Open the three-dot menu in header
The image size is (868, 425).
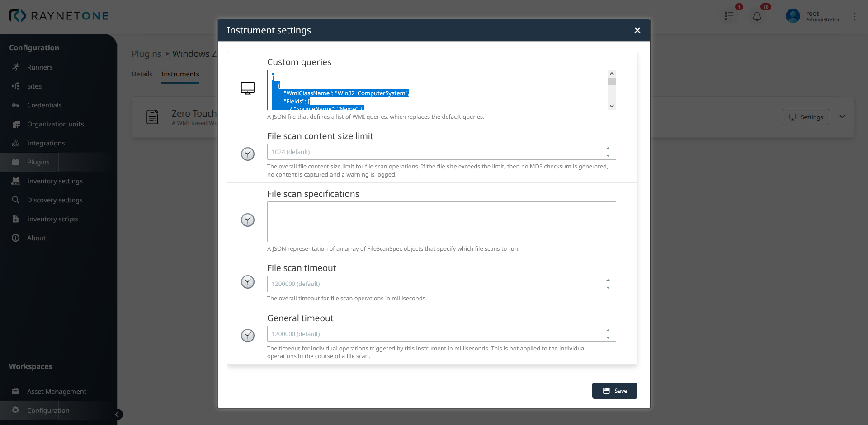click(854, 17)
